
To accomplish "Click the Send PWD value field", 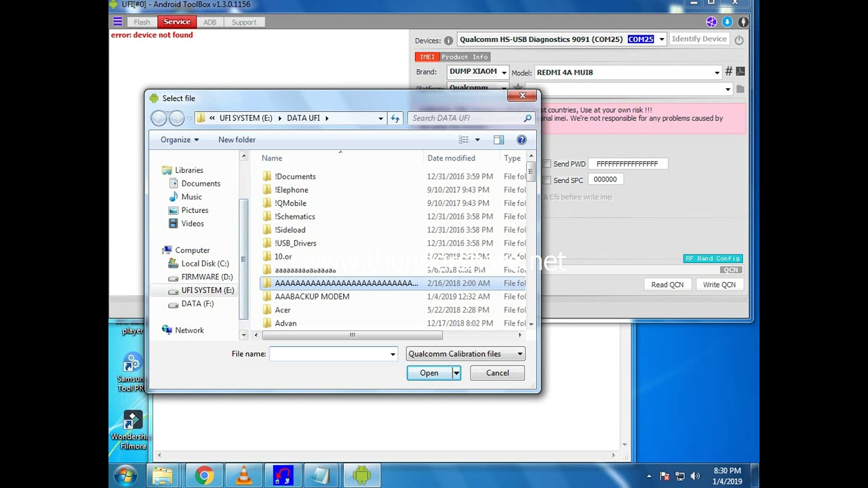I will (627, 164).
